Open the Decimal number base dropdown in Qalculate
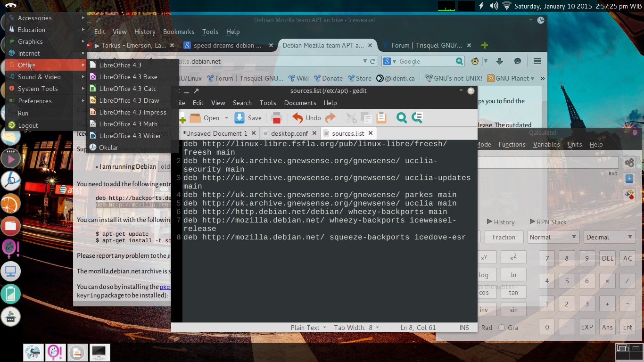The height and width of the screenshot is (362, 644). [610, 237]
